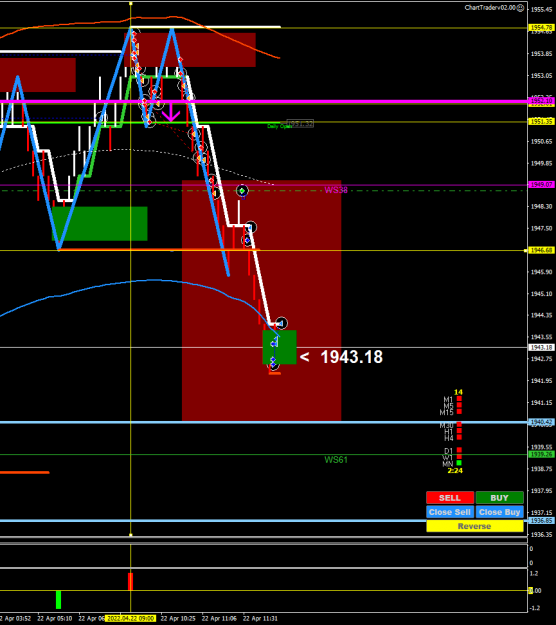Click the green histogram bar in indicator window
The image size is (556, 625).
click(59, 599)
